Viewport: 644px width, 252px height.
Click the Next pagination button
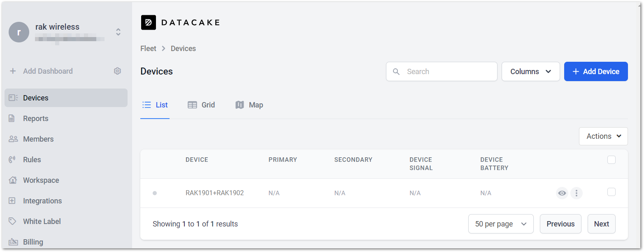602,224
